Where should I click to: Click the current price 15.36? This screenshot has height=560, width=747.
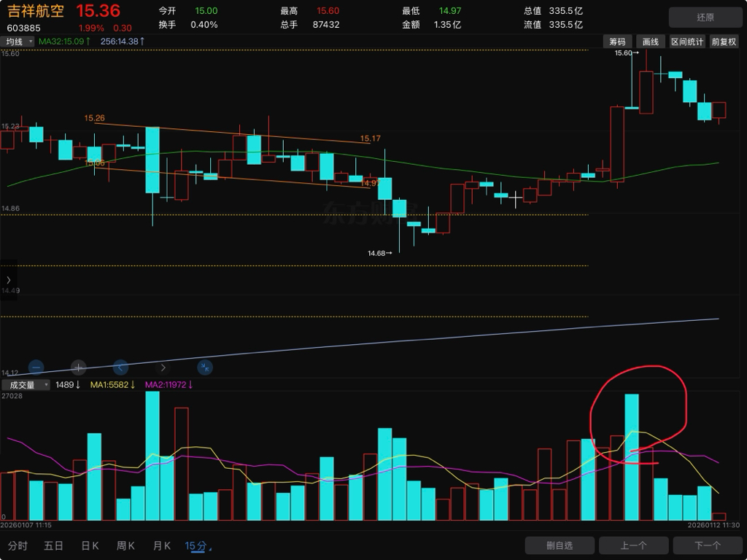(x=98, y=11)
